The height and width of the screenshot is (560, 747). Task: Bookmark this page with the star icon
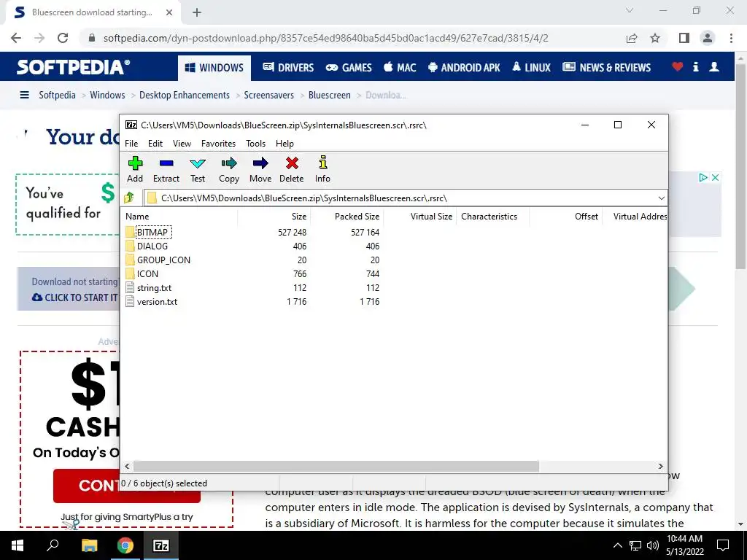(655, 38)
